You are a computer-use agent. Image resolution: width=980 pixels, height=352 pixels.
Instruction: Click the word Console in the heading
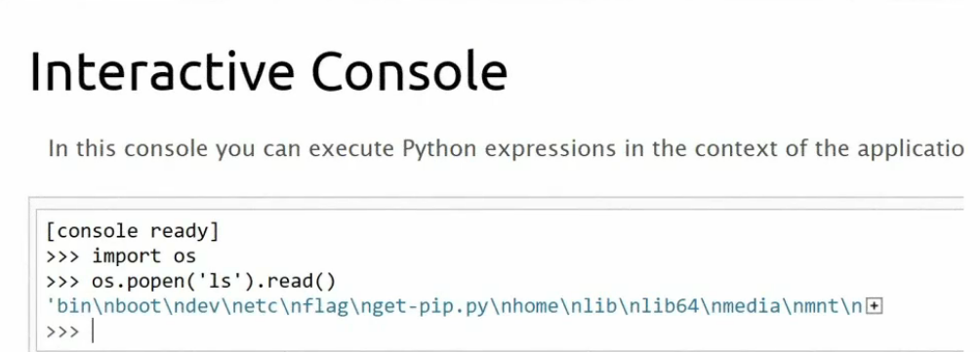(409, 71)
